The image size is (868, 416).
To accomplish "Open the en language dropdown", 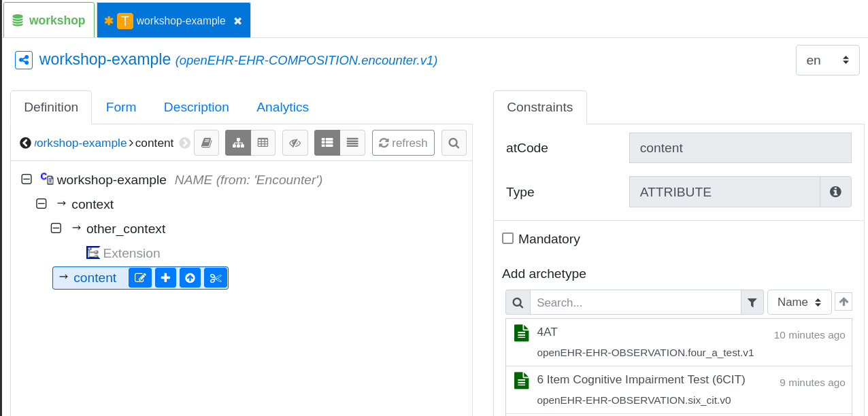I will click(x=827, y=60).
